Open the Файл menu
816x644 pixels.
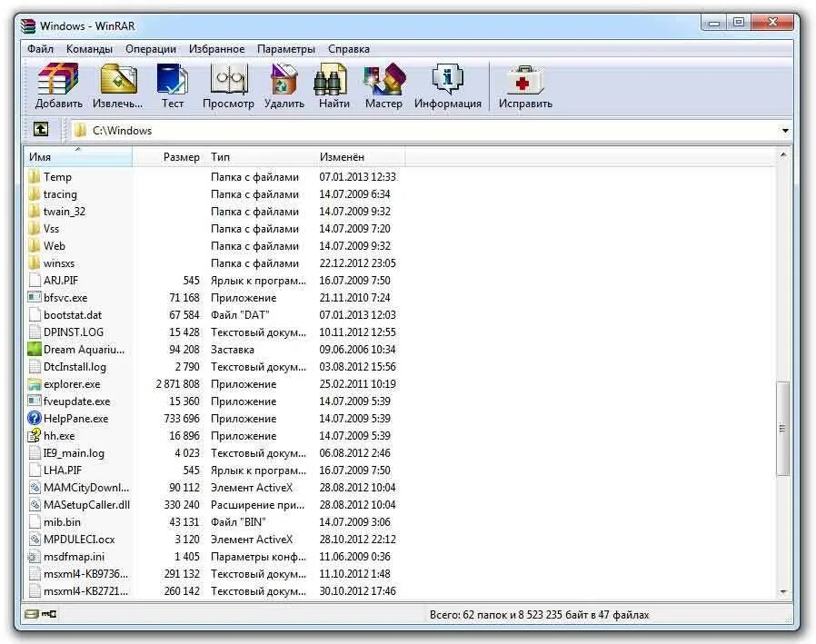point(40,49)
